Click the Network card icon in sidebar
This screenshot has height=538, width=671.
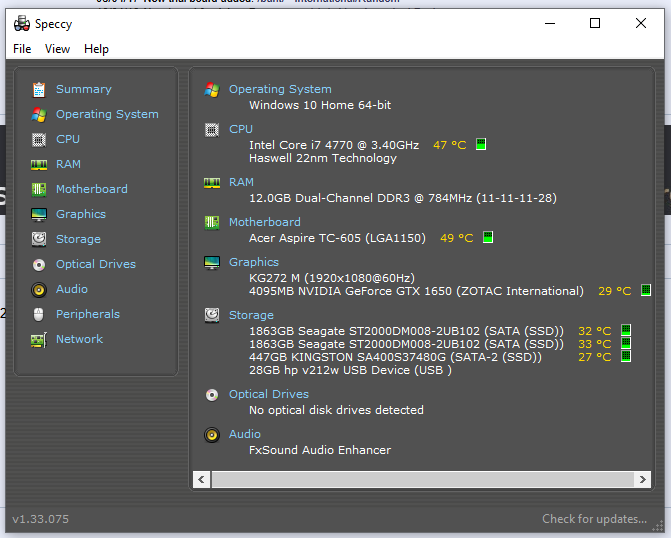coord(39,340)
